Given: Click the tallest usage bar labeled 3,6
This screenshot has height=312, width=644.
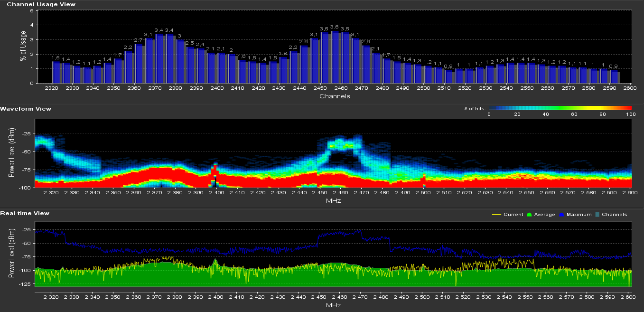Looking at the screenshot, I should tap(335, 57).
